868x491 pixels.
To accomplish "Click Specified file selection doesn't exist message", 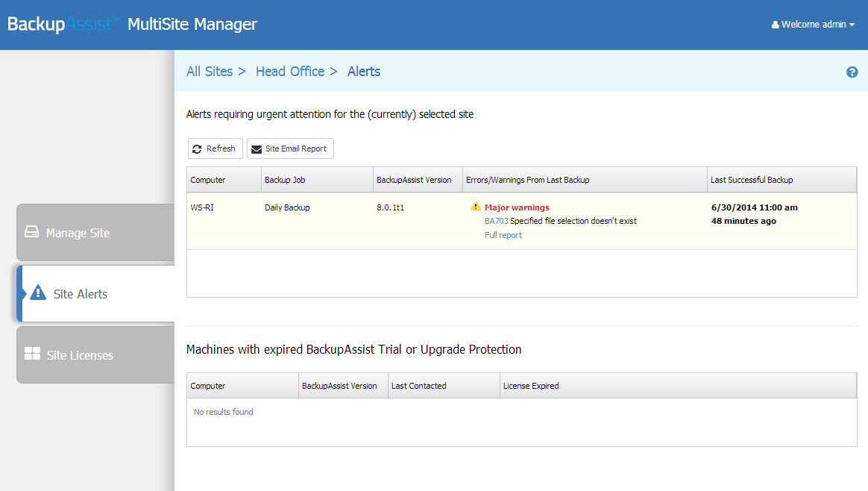I will click(573, 221).
